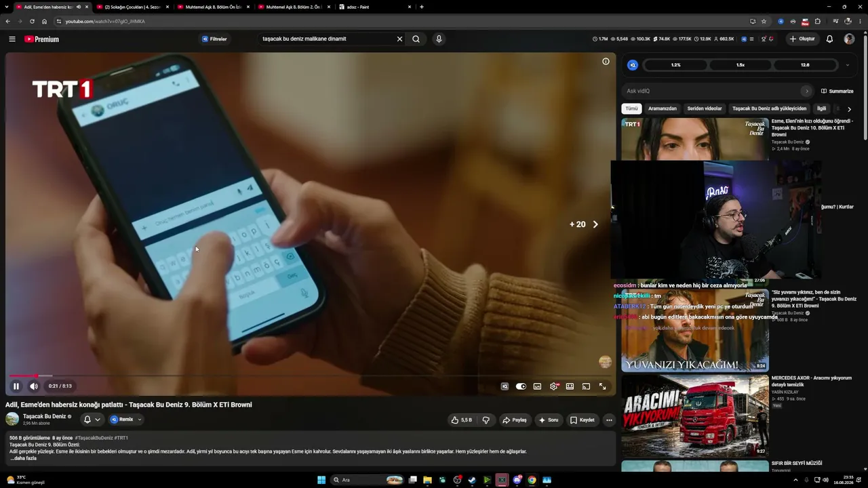Open the vidIQ Filtreler button

pyautogui.click(x=214, y=39)
